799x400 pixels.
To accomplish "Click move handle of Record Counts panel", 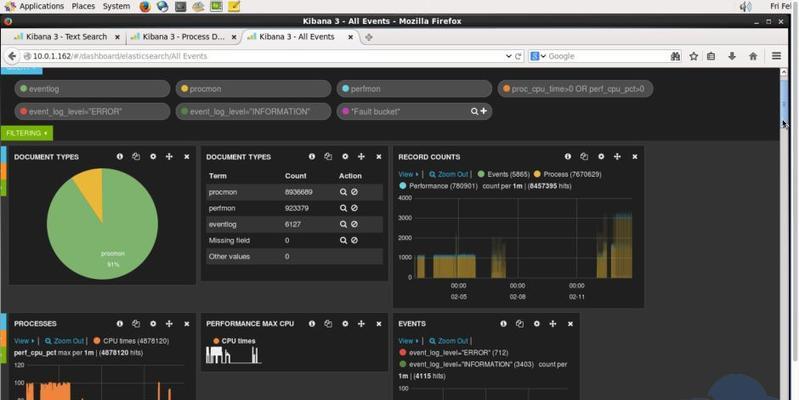I will pos(617,156).
